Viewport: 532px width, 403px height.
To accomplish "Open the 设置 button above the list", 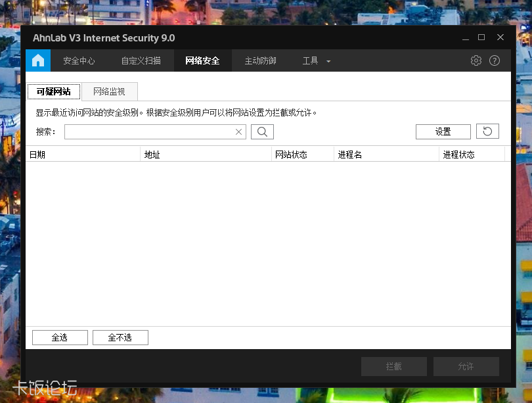I will [443, 131].
